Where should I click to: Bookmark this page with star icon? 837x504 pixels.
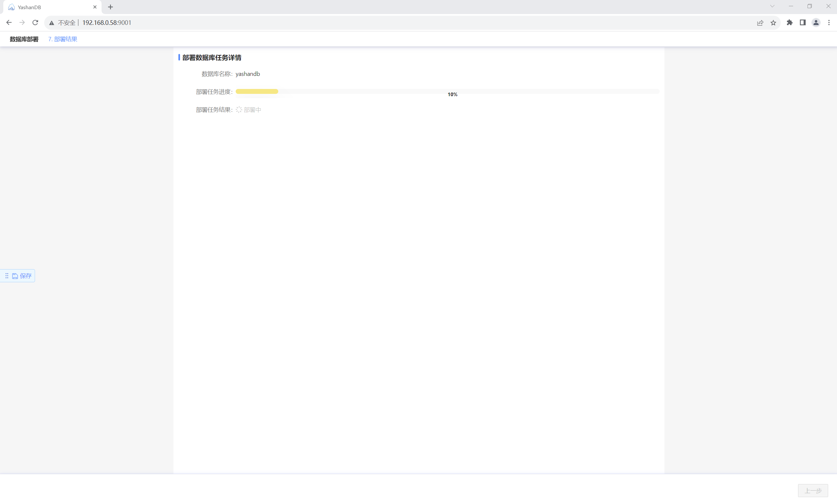[773, 23]
